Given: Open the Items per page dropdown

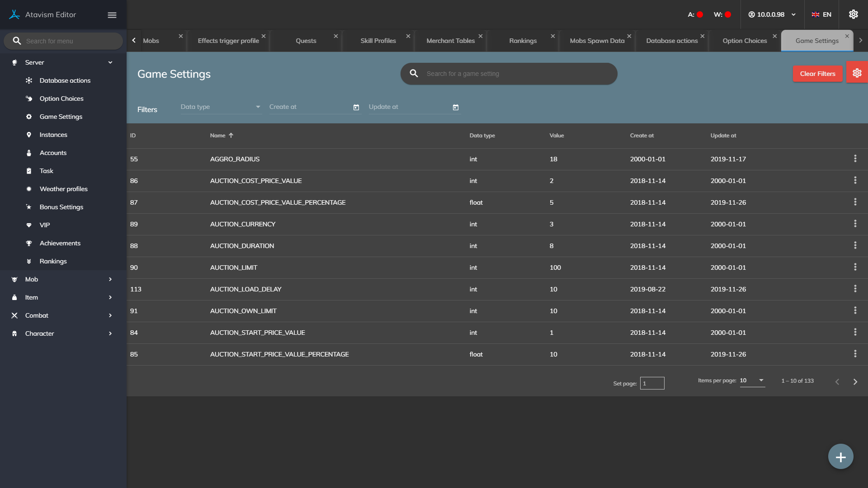Looking at the screenshot, I should pos(752,380).
